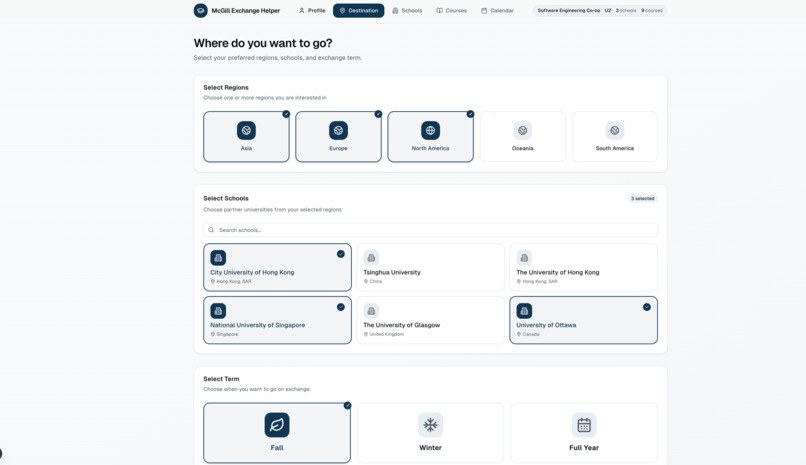Click the Software Engineering Co-op summary badge
The height and width of the screenshot is (465, 806).
coord(599,10)
